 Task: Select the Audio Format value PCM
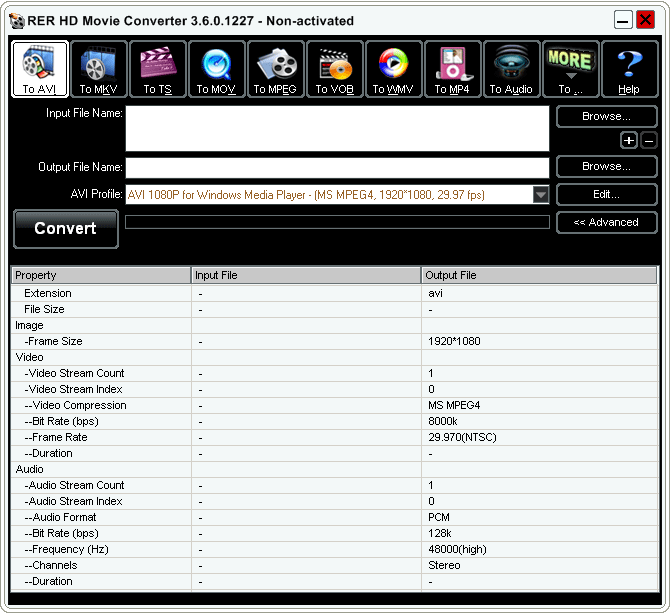[x=439, y=517]
